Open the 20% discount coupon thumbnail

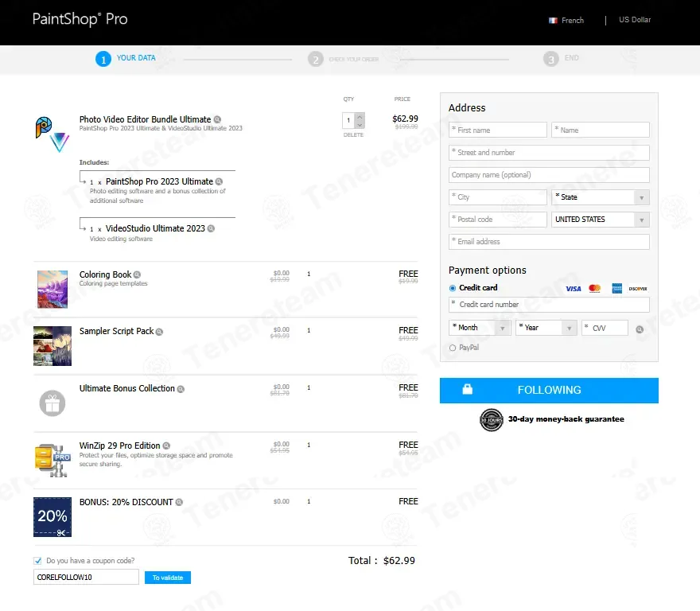pos(52,517)
